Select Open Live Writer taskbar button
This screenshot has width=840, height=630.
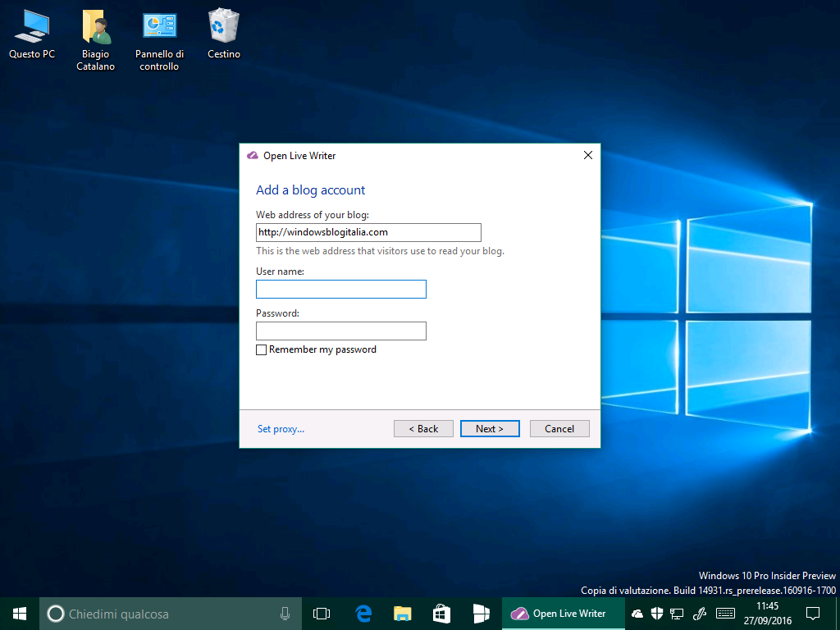point(563,614)
